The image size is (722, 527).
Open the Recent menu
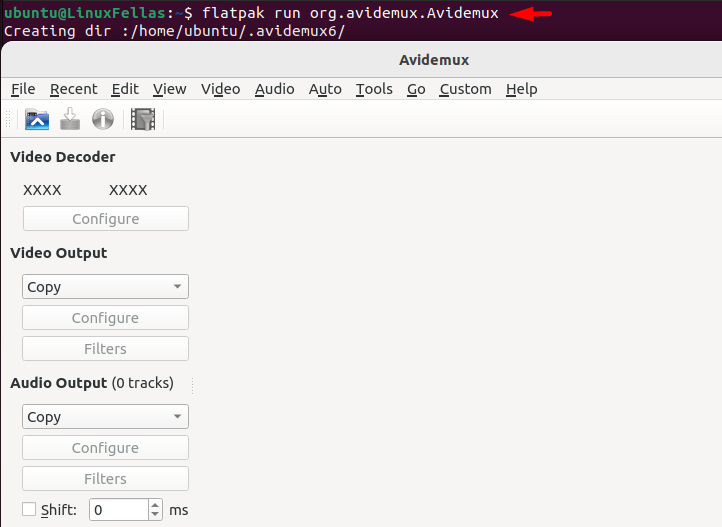[x=74, y=89]
